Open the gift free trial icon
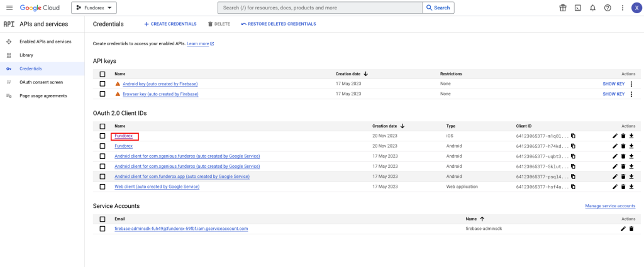Screen dimensions: 644x267 coord(563,8)
